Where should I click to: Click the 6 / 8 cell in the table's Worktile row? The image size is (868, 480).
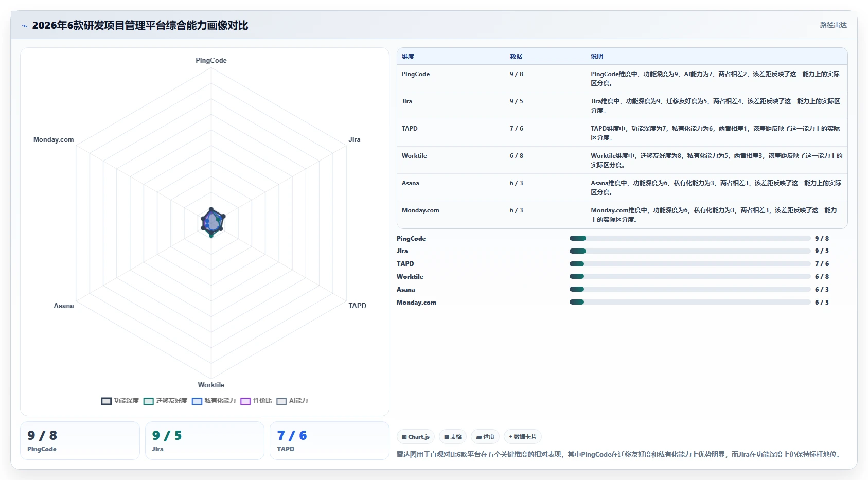tap(516, 156)
